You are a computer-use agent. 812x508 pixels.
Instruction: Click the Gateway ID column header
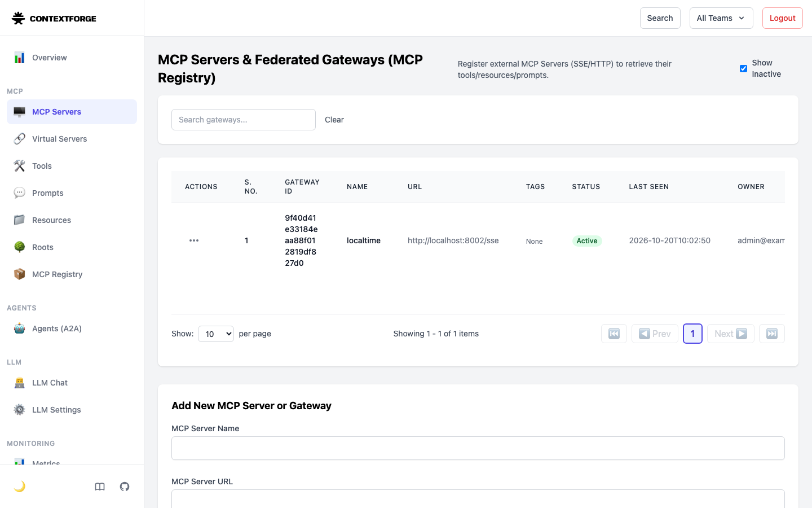pyautogui.click(x=302, y=187)
